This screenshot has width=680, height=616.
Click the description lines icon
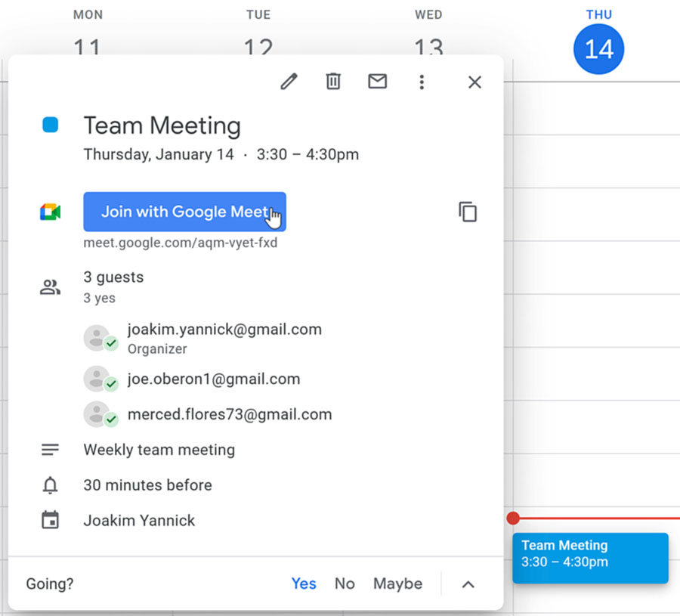pos(49,449)
